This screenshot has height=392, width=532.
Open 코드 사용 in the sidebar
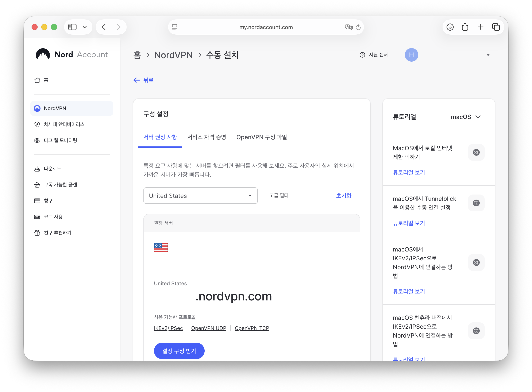click(72, 217)
